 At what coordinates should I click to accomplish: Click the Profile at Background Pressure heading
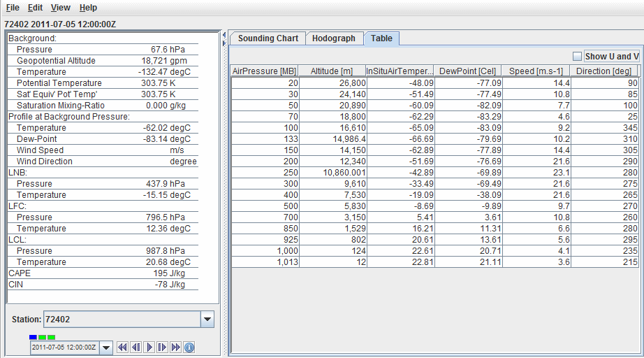tap(69, 117)
